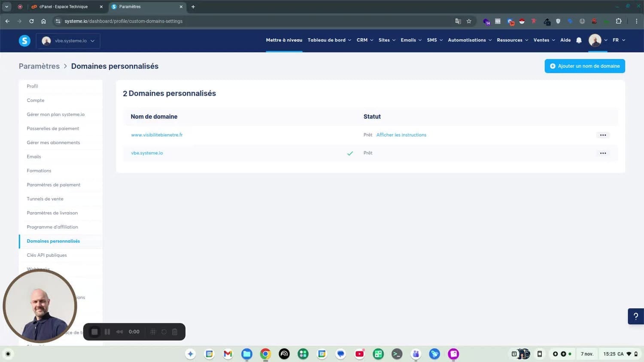
Task: Open the FR language dropdown
Action: tap(618, 40)
